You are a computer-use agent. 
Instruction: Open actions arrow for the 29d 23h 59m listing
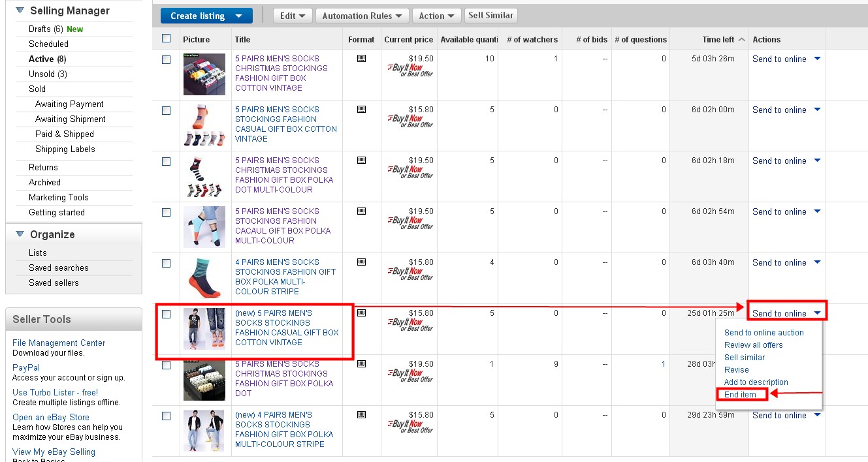click(x=817, y=415)
